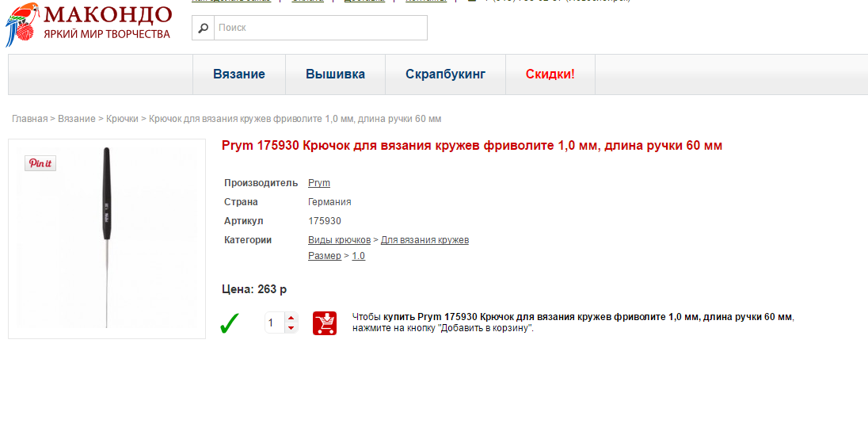Click the last breadcrumb Крючок для вязания кружев

coord(295,119)
